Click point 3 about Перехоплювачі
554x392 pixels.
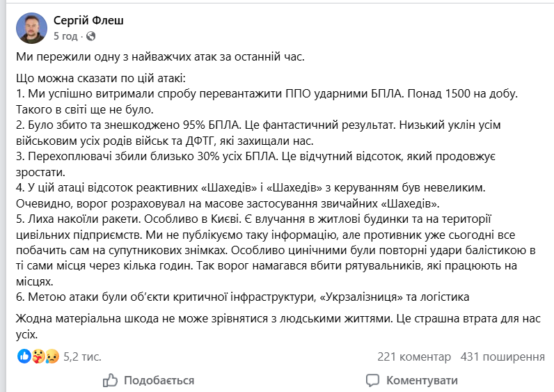[x=256, y=164]
